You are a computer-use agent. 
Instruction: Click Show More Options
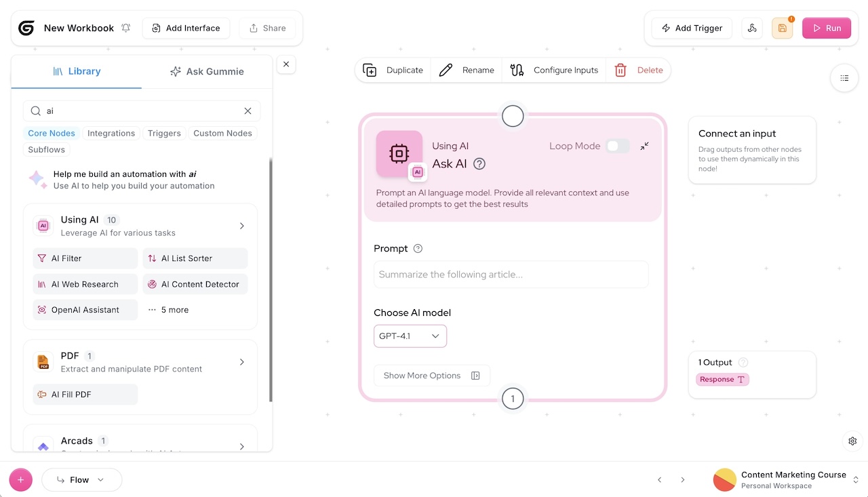coord(431,375)
